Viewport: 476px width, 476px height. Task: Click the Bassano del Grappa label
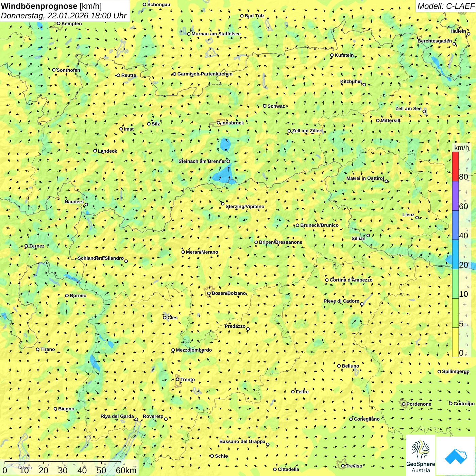(242, 441)
